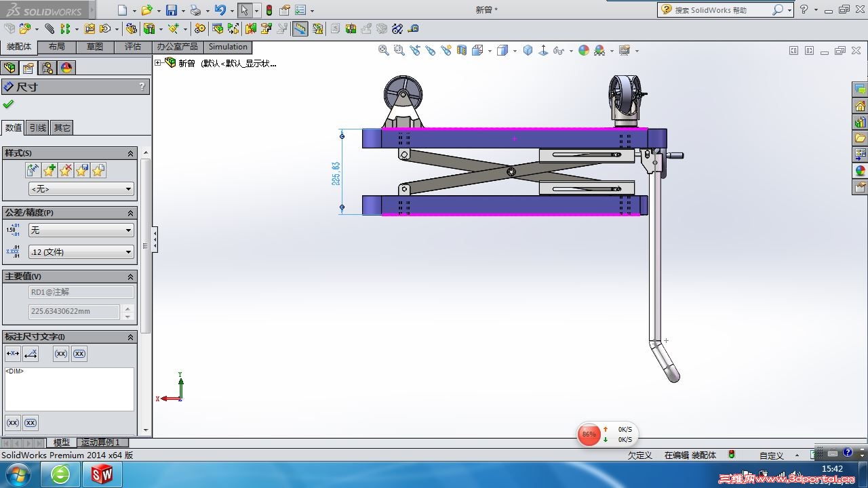Screen dimensions: 868x488
Task: Switch to the Simulation tab
Action: [x=228, y=47]
